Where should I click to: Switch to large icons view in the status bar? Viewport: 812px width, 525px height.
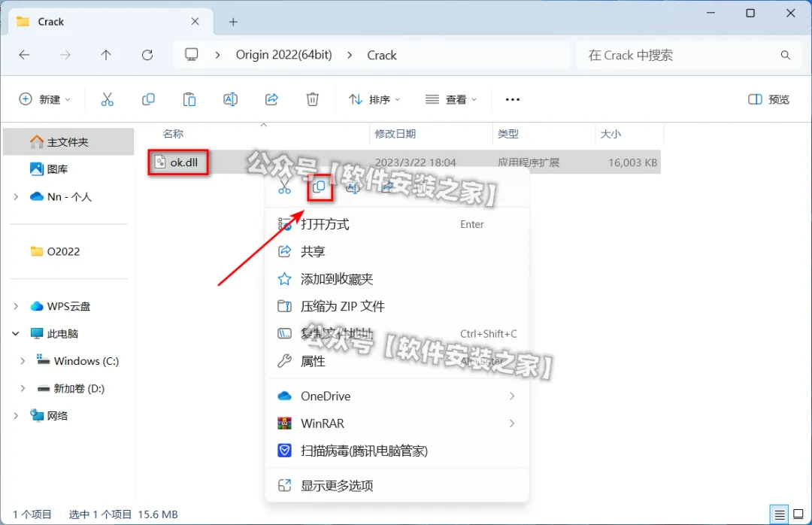tap(798, 514)
